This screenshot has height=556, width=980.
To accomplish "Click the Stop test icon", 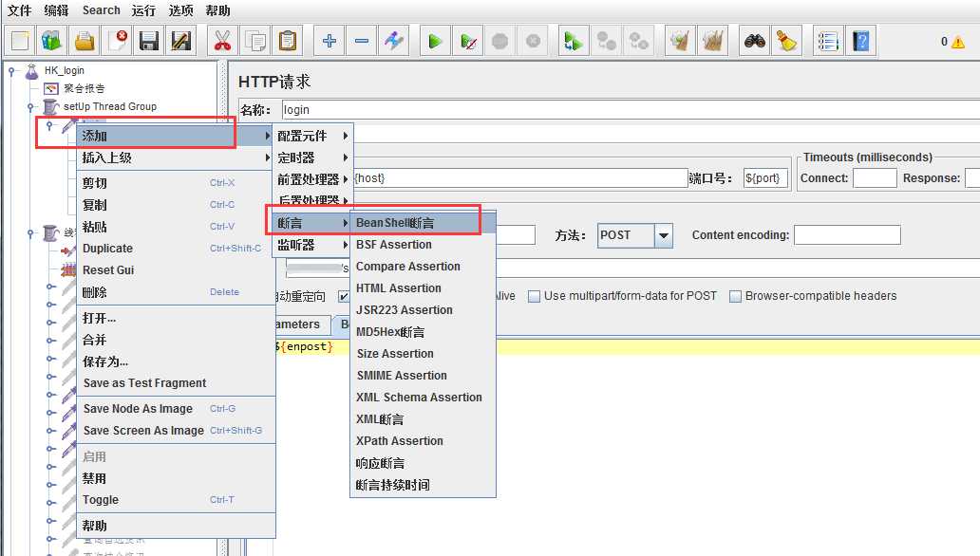I will tap(500, 41).
